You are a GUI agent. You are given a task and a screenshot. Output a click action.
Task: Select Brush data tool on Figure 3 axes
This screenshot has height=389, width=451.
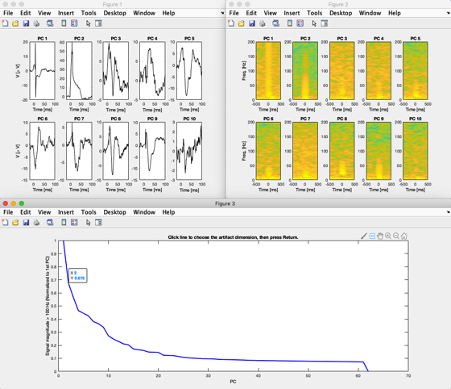364,236
